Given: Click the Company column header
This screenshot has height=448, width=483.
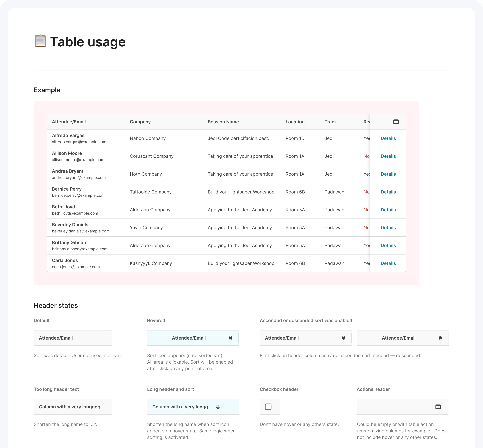Looking at the screenshot, I should [163, 122].
